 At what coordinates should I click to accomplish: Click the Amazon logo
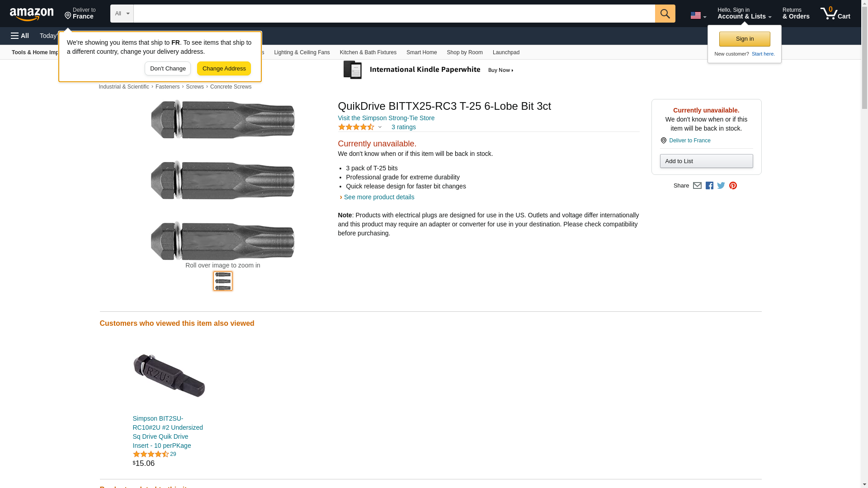(32, 14)
